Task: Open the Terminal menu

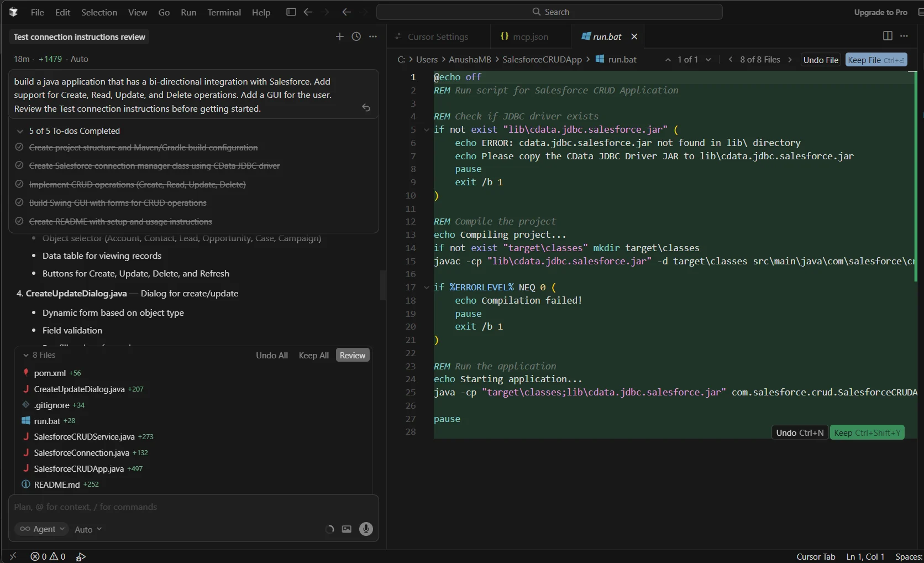Action: pyautogui.click(x=224, y=12)
